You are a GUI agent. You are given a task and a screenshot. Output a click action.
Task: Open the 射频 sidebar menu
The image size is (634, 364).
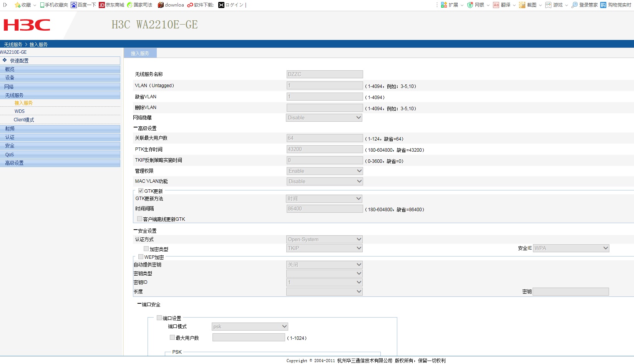pos(60,129)
